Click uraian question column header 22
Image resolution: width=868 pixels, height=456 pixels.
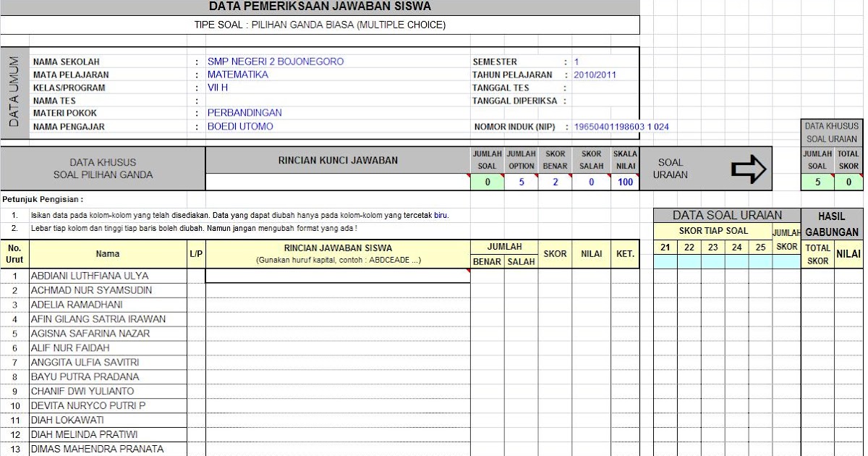click(x=689, y=247)
